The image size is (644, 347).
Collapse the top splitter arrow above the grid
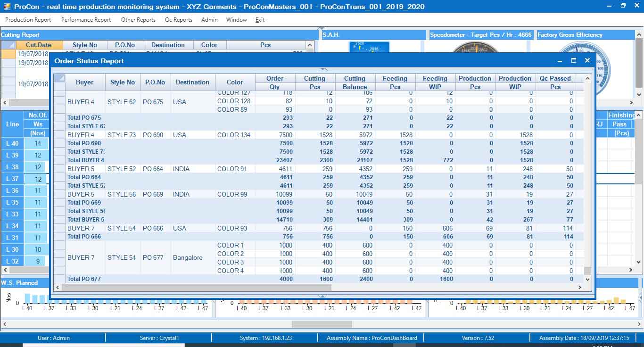[323, 70]
